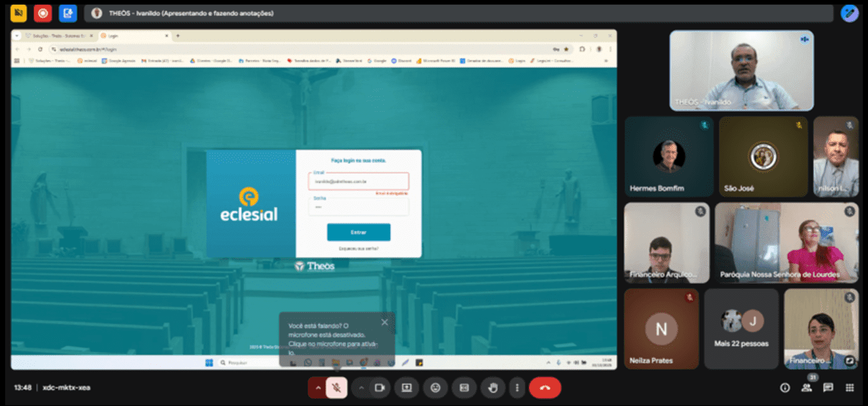
Task: Show the people list icon with badge 31
Action: click(806, 387)
